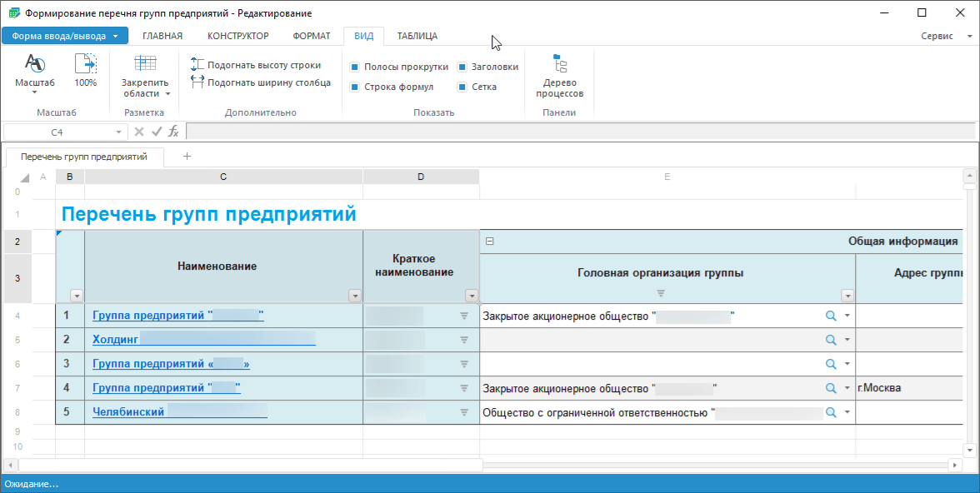Image resolution: width=980 pixels, height=493 pixels.
Task: Click Подогнать ширину столбца
Action: pos(261,82)
